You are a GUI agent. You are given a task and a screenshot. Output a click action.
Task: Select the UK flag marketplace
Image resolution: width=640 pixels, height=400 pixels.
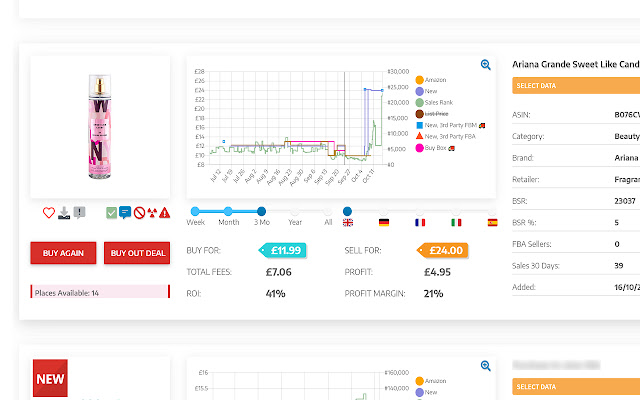348,222
